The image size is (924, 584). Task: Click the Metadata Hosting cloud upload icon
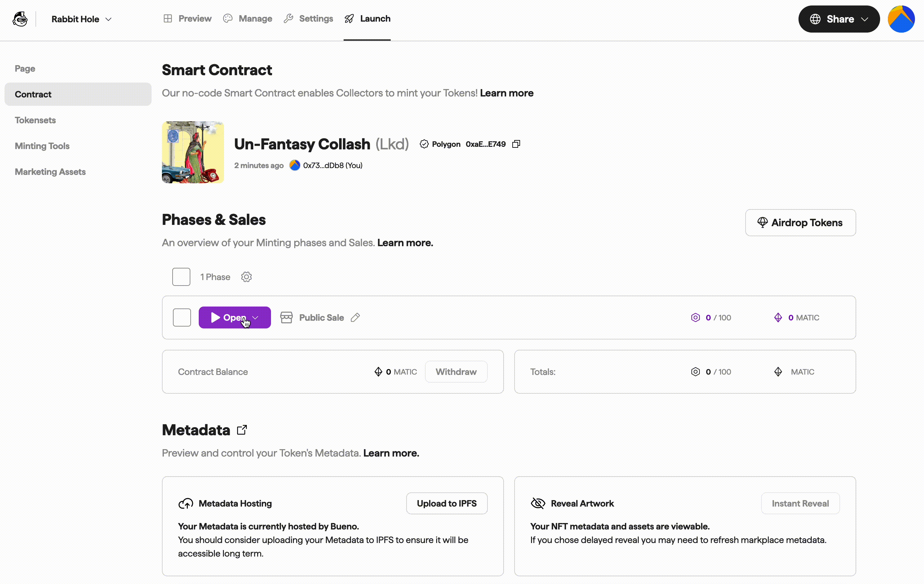[186, 503]
